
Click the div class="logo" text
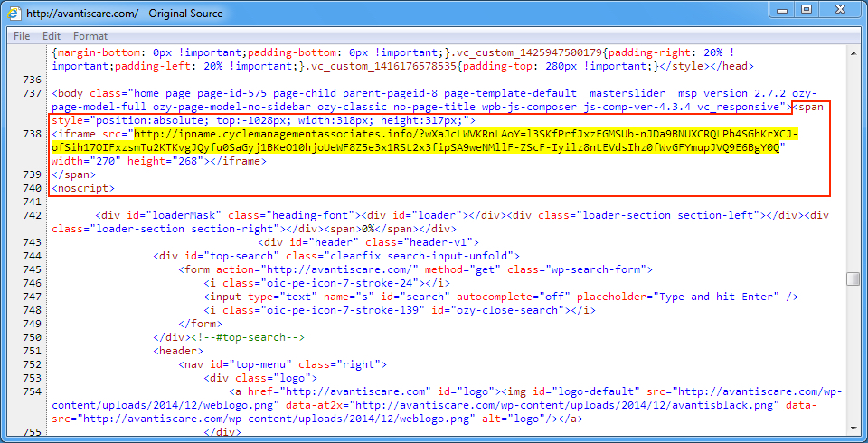260,378
